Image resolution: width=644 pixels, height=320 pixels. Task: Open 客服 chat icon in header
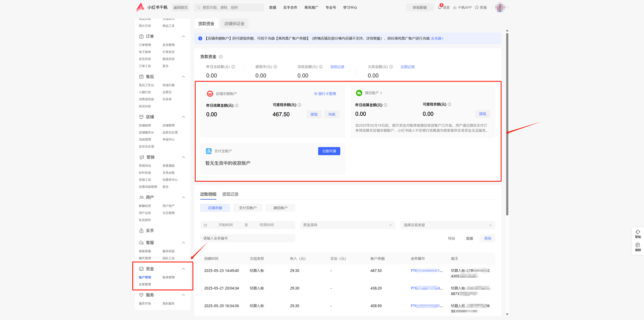(477, 8)
